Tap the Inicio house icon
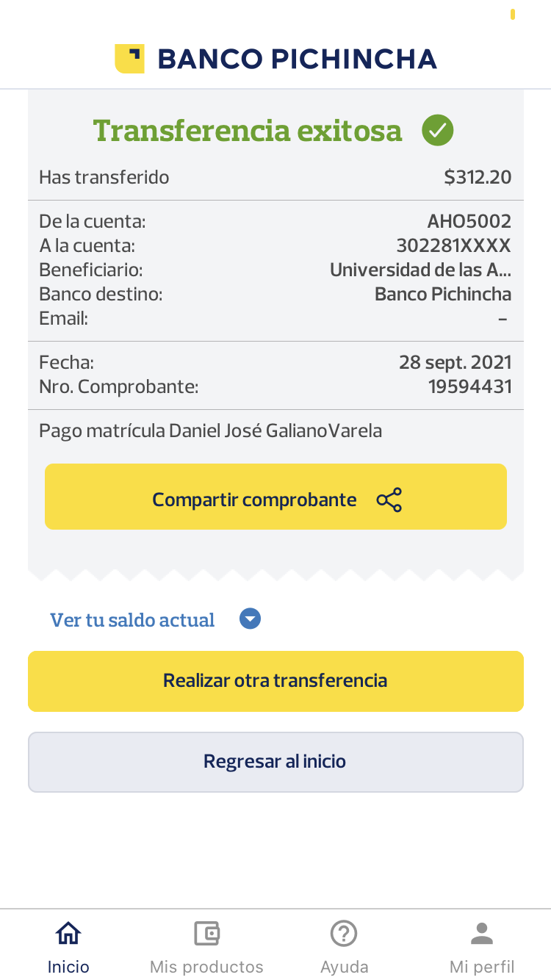The image size is (551, 980). tap(68, 933)
